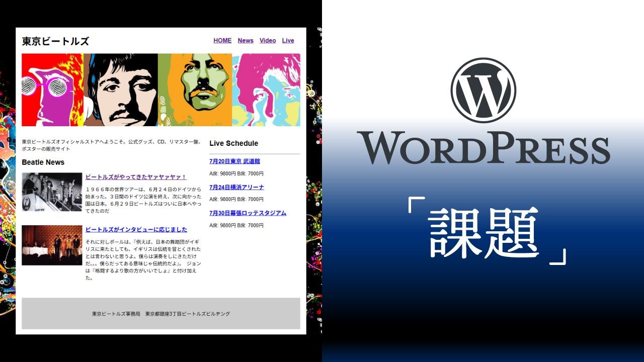Select the Live navigation link
Screen dimensions: 644x362
pos(288,41)
